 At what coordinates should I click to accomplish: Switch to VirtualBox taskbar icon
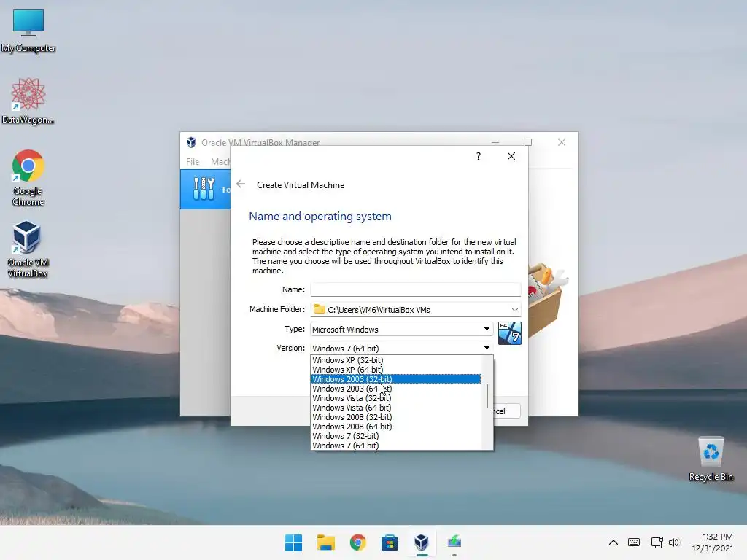coord(422,542)
